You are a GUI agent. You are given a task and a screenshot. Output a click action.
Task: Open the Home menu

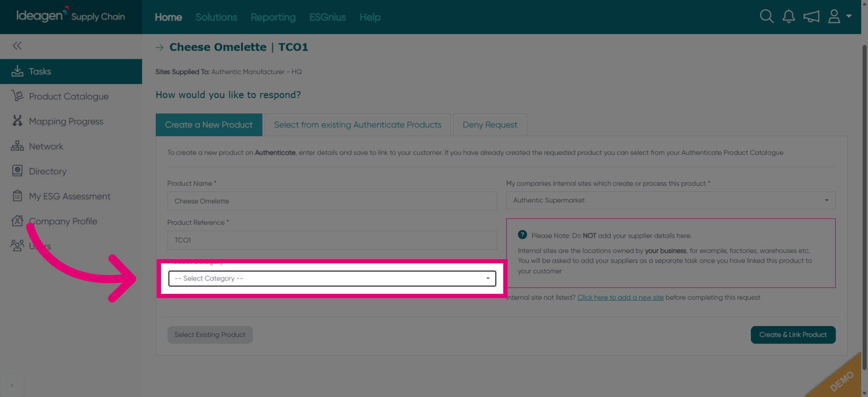tap(168, 17)
